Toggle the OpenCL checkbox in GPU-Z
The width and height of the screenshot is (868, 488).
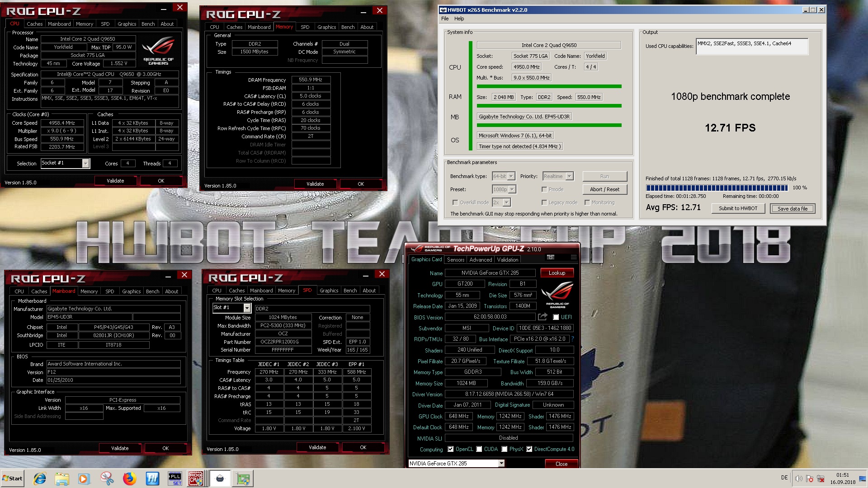[x=450, y=449]
